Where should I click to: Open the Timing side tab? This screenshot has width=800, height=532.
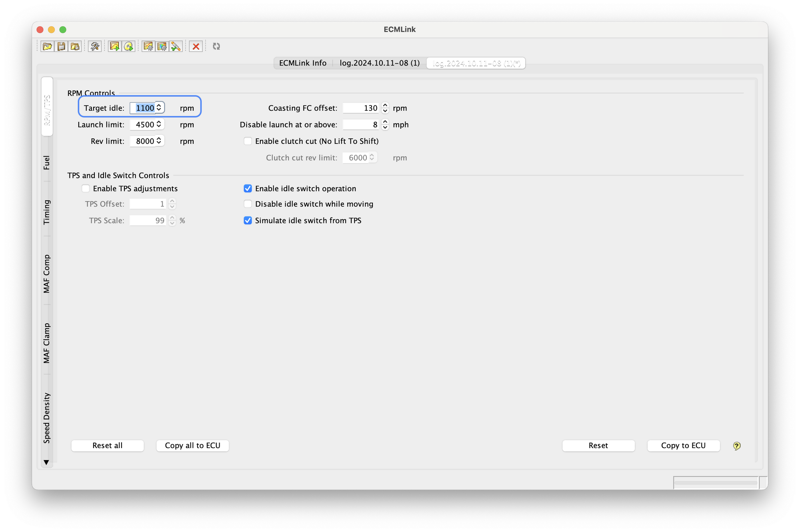(x=47, y=212)
